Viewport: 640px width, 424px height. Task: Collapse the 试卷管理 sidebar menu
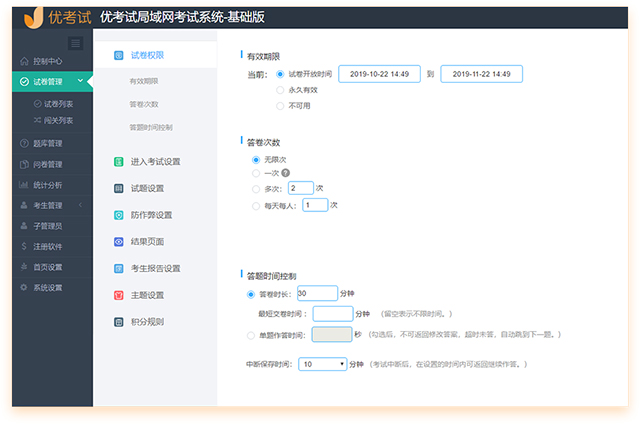coord(52,82)
